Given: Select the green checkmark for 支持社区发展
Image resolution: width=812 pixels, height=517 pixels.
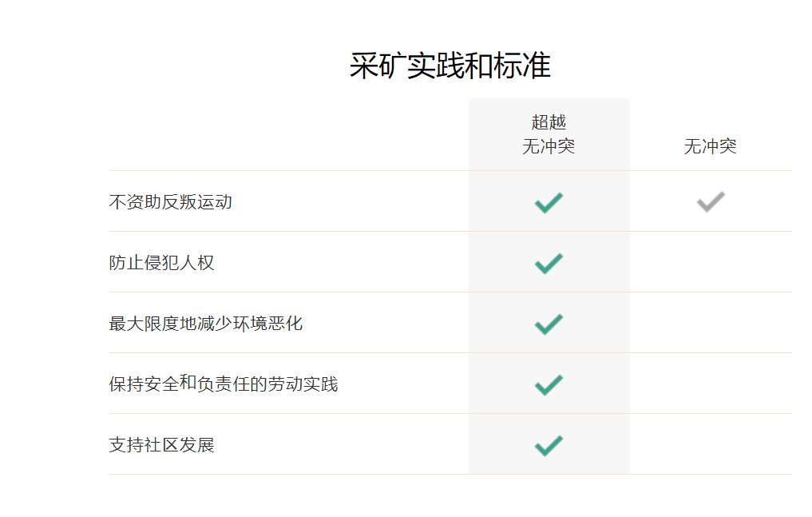Looking at the screenshot, I should (x=549, y=445).
